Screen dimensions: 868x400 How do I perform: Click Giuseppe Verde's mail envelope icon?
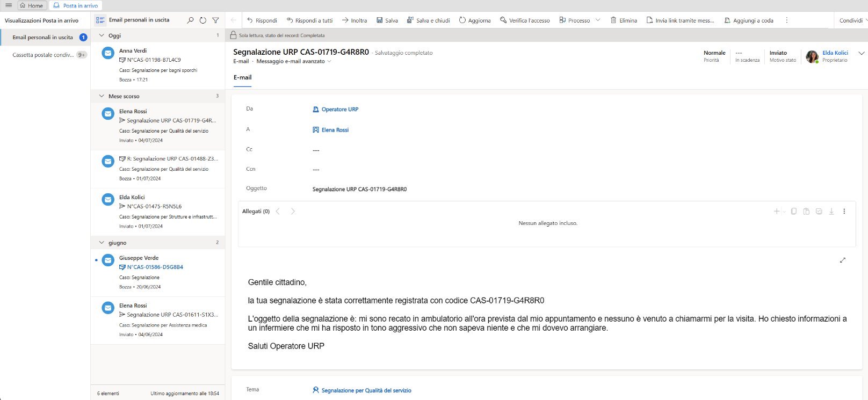(108, 260)
